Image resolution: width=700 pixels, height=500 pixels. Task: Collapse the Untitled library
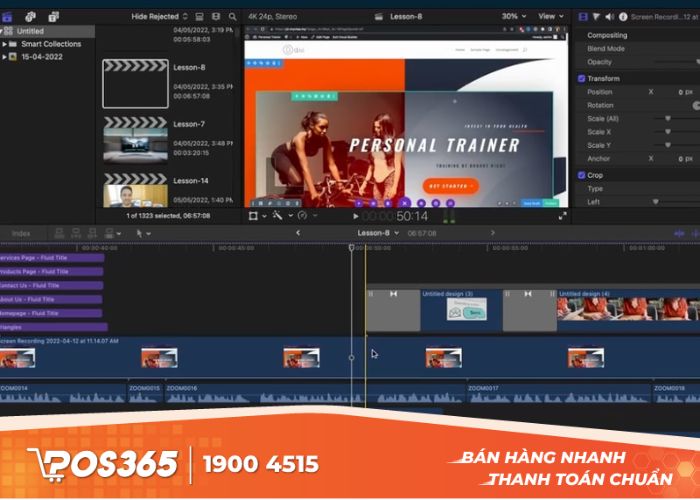click(1, 31)
